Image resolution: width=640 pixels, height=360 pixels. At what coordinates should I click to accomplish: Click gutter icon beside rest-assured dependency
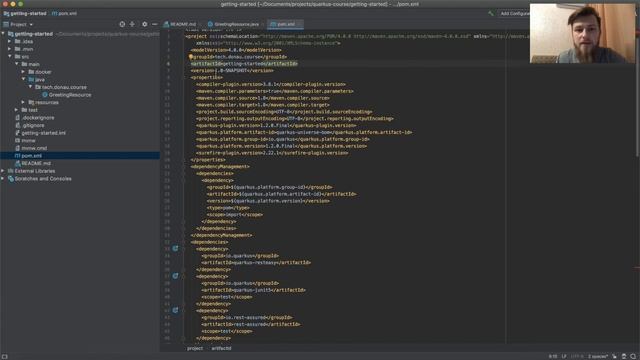tap(175, 310)
